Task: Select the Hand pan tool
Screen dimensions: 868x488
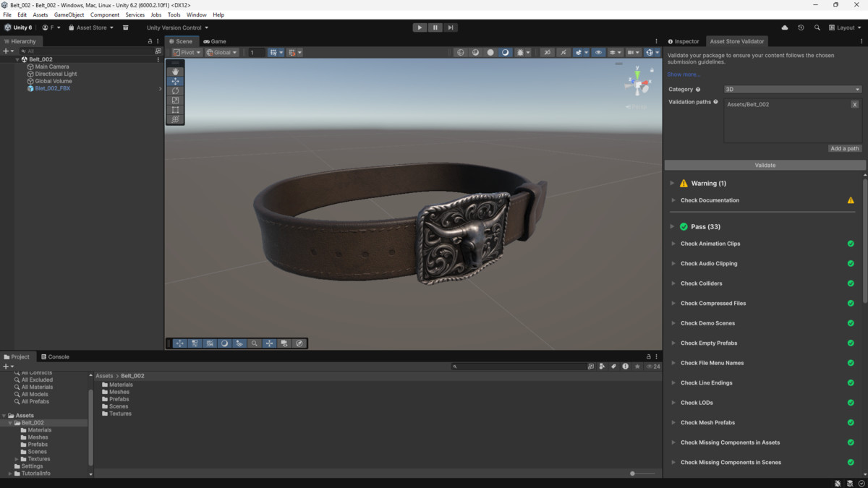Action: (175, 70)
